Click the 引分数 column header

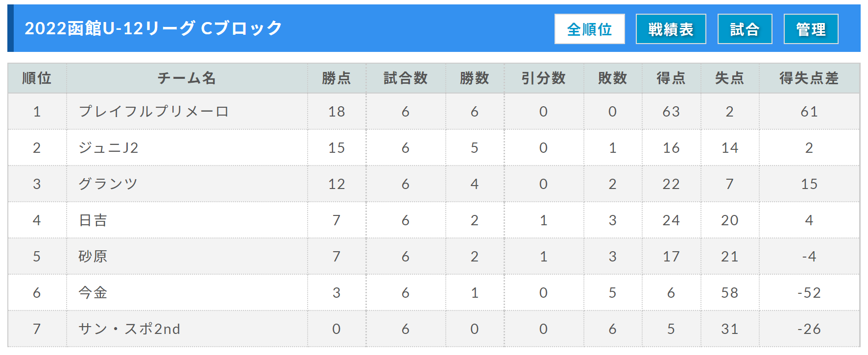[x=544, y=78]
